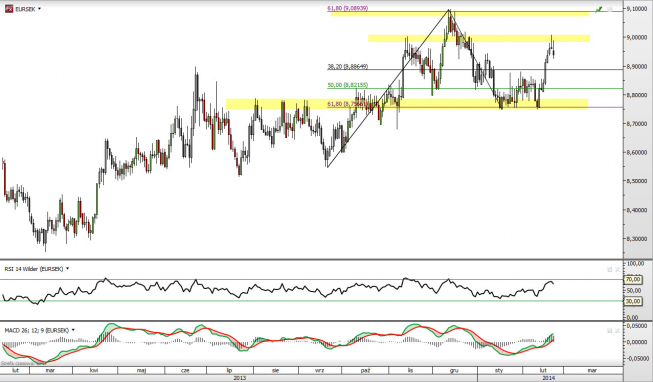Click the 'sie' month on time axis
This screenshot has height=382, width=653.
coord(275,370)
